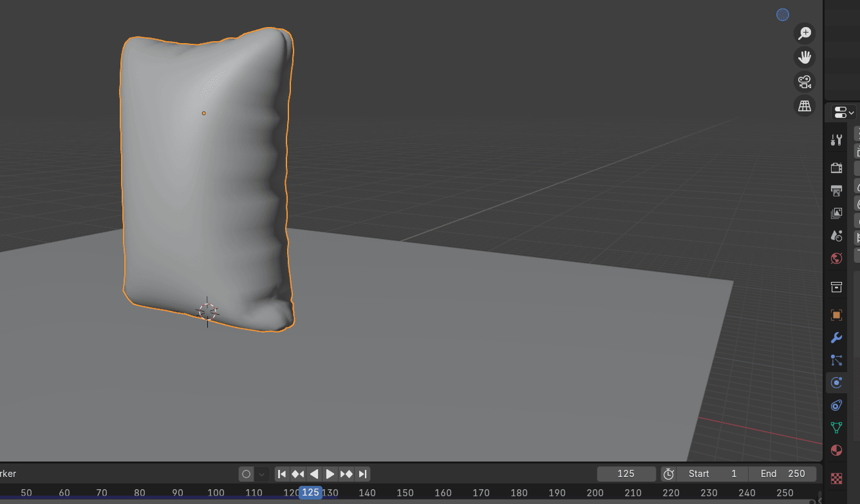Jump to the end frame button
The height and width of the screenshot is (504, 860).
[x=363, y=474]
